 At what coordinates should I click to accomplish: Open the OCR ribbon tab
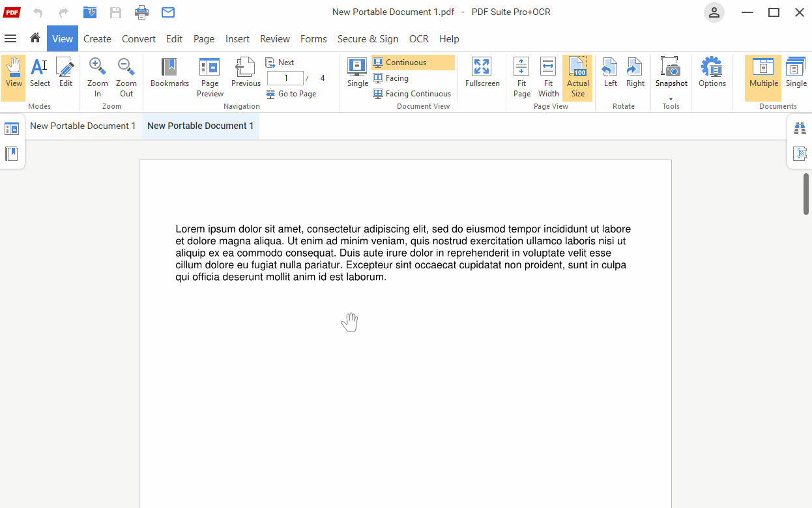click(419, 39)
